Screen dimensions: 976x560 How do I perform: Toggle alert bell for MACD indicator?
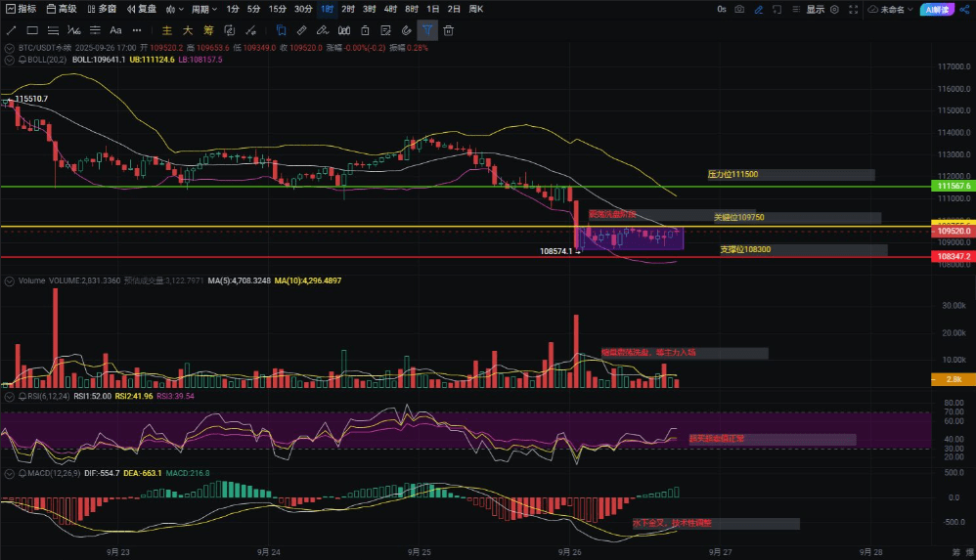[x=23, y=474]
